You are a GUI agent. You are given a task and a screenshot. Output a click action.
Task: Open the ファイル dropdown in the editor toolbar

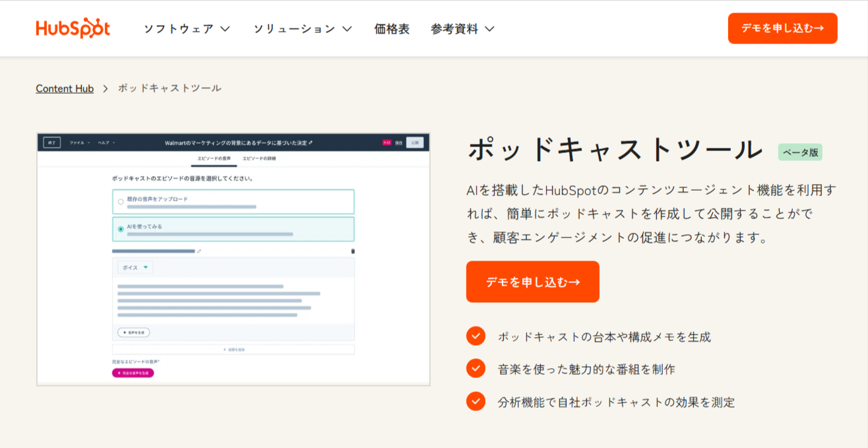tap(77, 143)
